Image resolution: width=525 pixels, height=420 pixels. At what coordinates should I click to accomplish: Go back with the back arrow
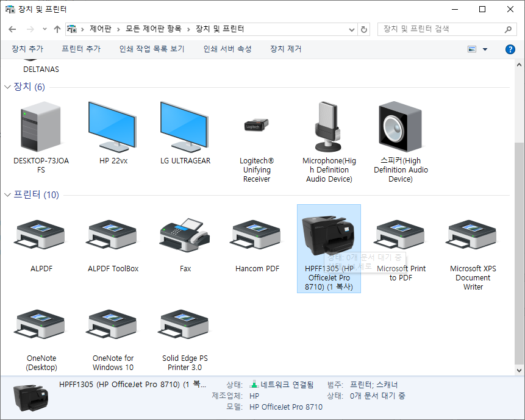tap(12, 29)
